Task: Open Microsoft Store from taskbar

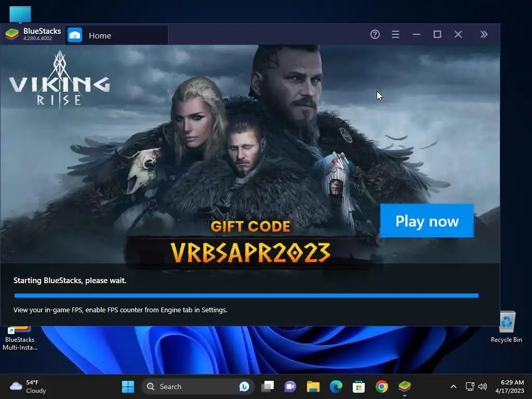Action: 358,387
